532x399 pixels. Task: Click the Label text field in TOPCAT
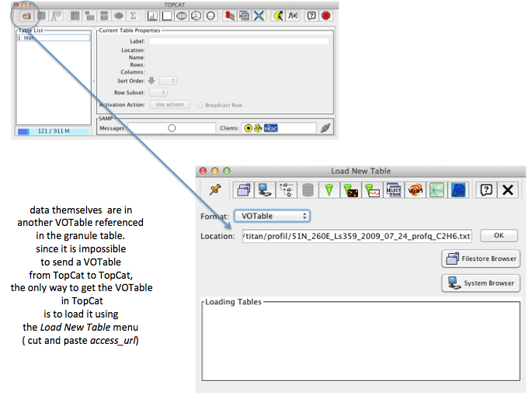239,41
